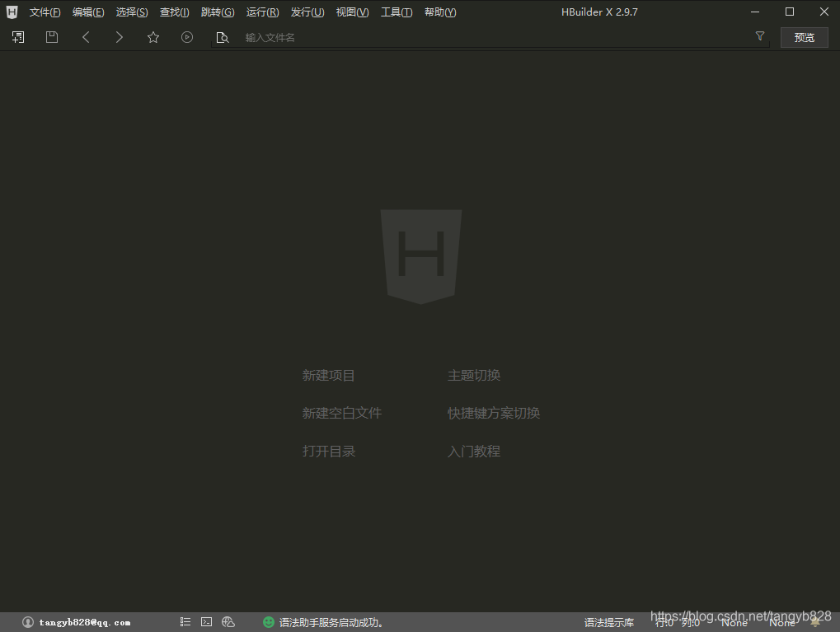Click the save file icon
Screen dimensions: 840x632
coord(52,37)
